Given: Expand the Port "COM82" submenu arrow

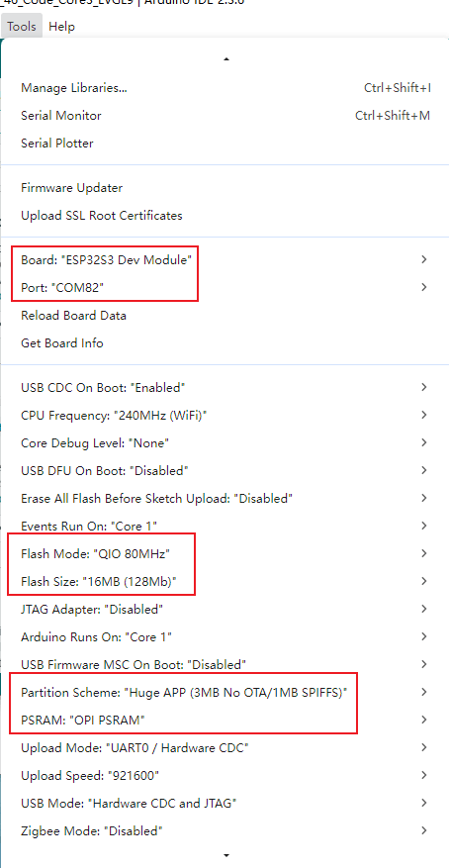Looking at the screenshot, I should pos(423,287).
